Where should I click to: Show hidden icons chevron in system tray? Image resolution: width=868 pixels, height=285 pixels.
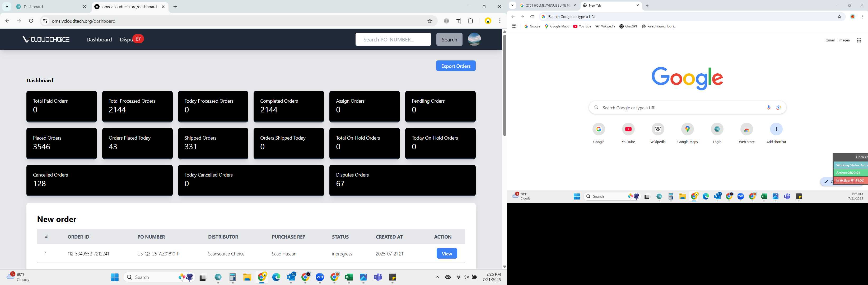click(x=437, y=277)
